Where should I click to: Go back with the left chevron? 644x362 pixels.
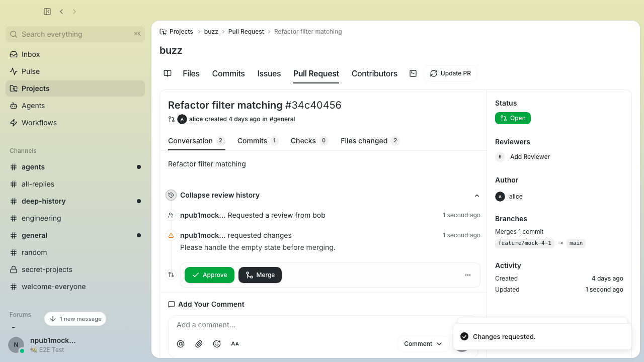pyautogui.click(x=61, y=12)
